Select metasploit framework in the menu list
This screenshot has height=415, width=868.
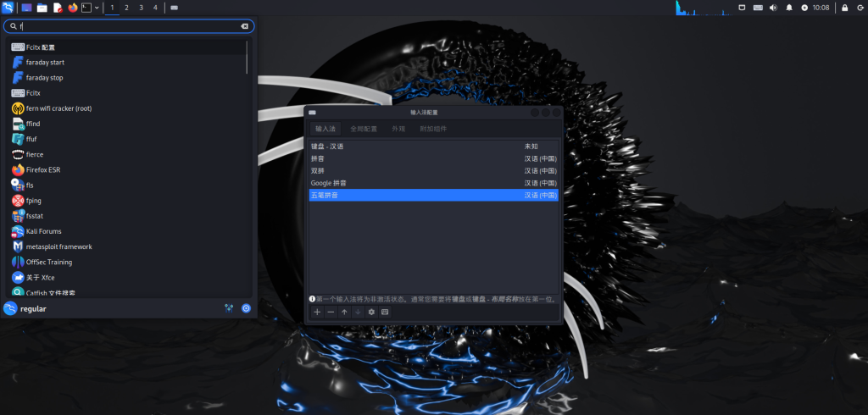point(58,246)
